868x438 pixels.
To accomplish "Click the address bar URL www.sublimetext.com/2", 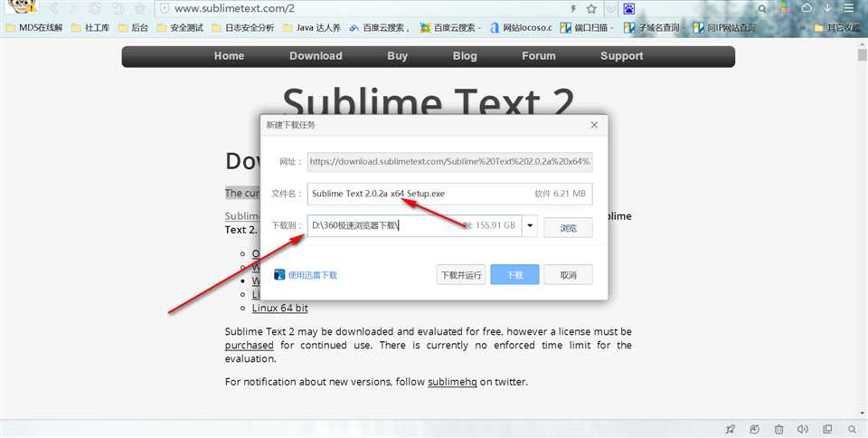I will point(235,8).
